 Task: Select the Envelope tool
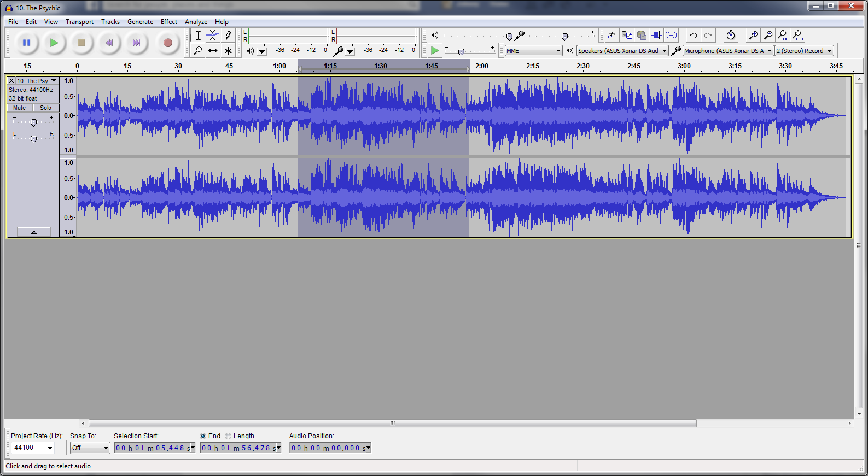[x=213, y=36]
